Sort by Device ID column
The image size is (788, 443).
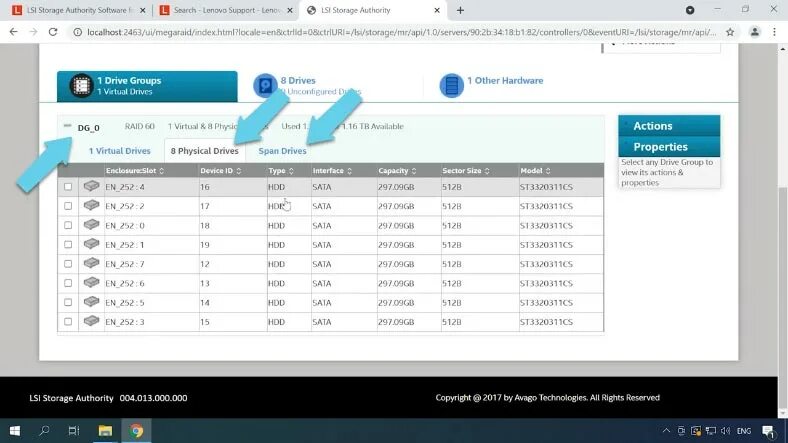click(221, 171)
